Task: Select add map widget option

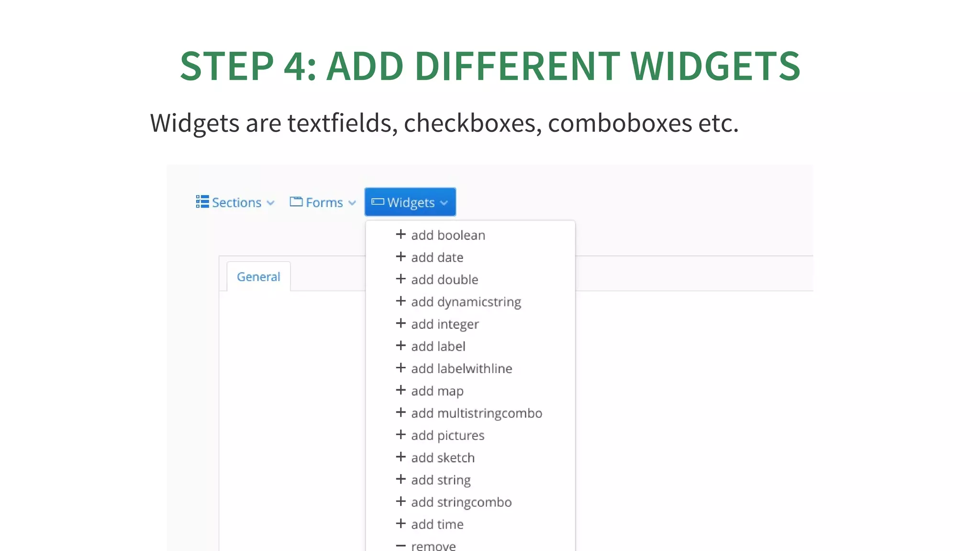Action: [x=470, y=391]
